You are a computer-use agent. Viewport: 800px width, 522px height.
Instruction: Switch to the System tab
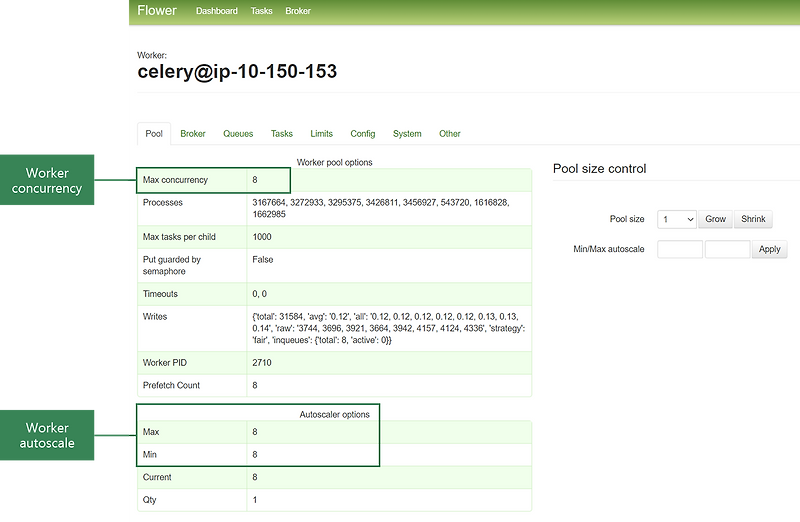point(407,134)
